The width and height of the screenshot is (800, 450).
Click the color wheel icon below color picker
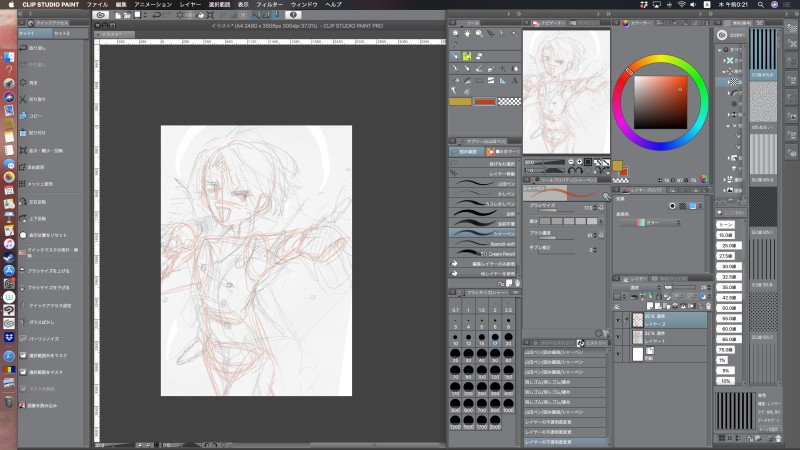(x=704, y=180)
